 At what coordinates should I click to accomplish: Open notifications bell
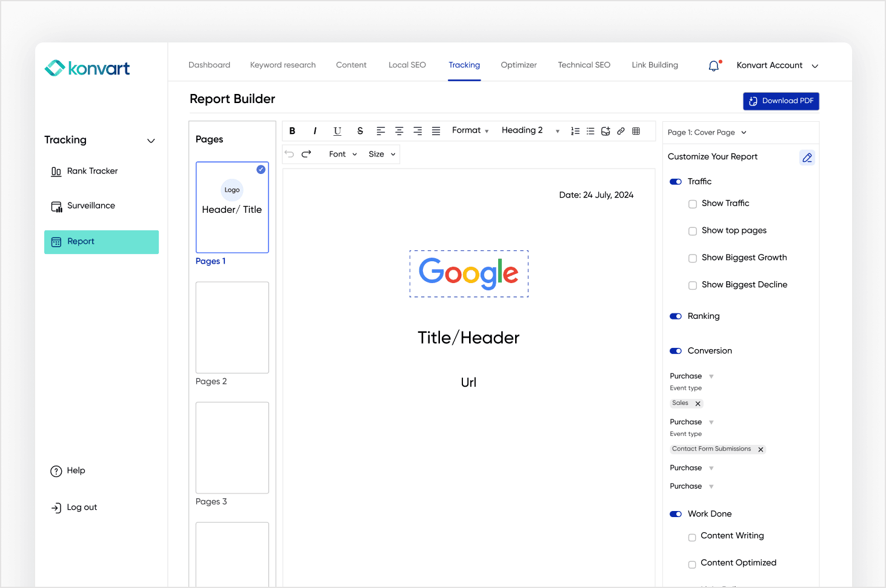coord(714,65)
